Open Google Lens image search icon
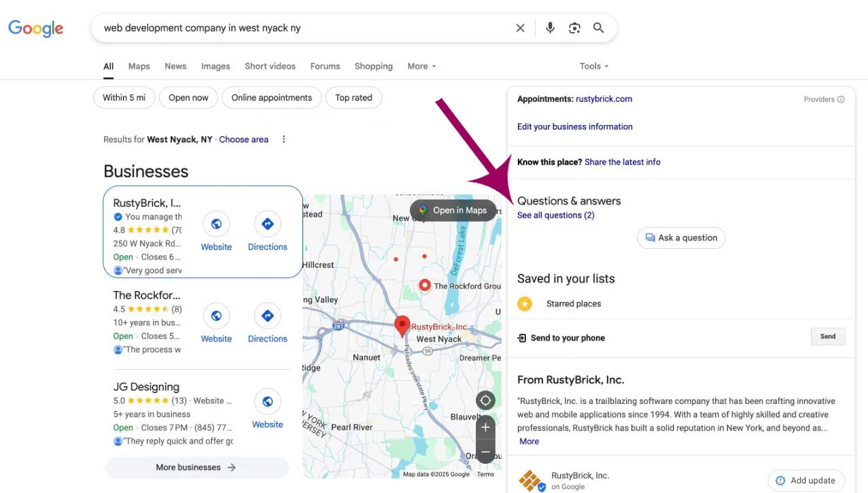Image resolution: width=868 pixels, height=493 pixels. coord(574,28)
